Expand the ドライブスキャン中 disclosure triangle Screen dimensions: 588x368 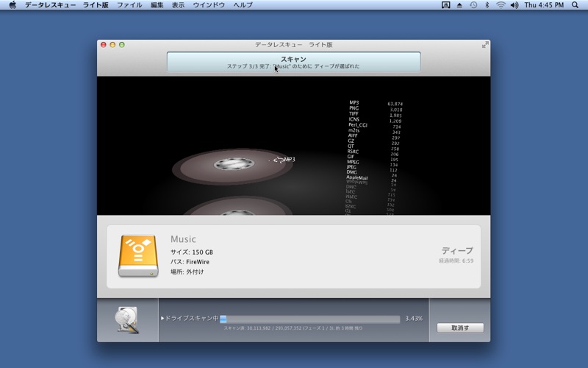162,318
